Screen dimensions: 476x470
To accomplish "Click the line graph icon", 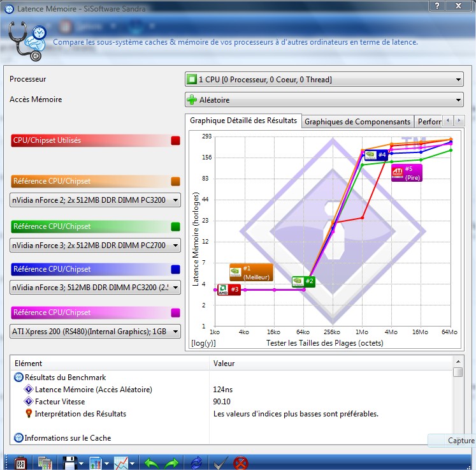I will click(x=121, y=464).
